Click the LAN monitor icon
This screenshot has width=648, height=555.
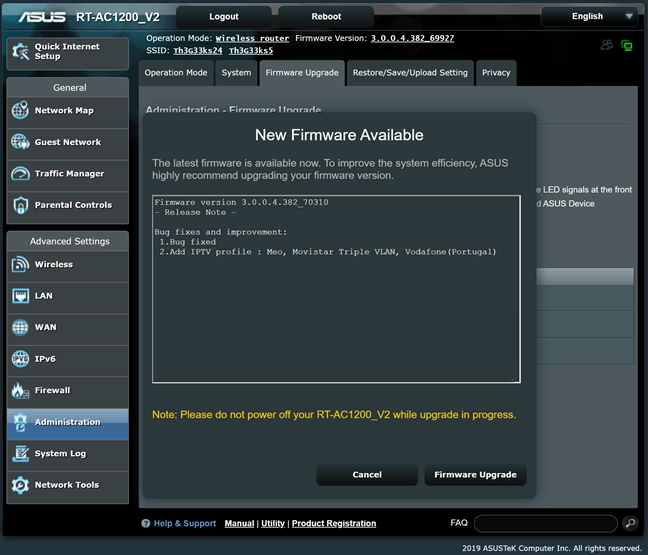coord(20,296)
